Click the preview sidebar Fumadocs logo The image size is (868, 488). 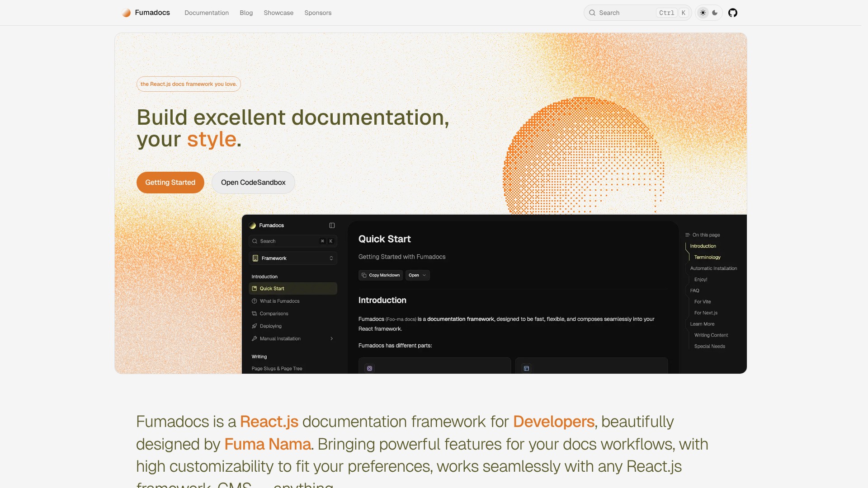[x=252, y=225]
